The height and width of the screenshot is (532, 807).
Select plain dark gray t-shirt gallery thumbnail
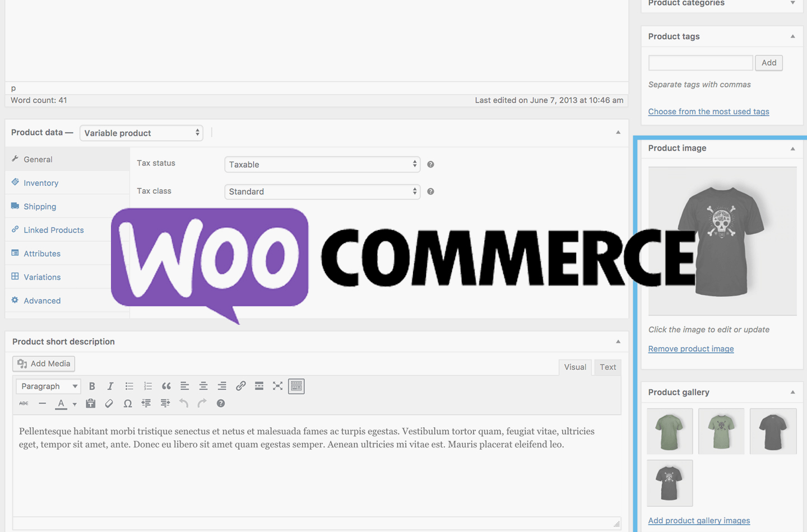coord(773,431)
